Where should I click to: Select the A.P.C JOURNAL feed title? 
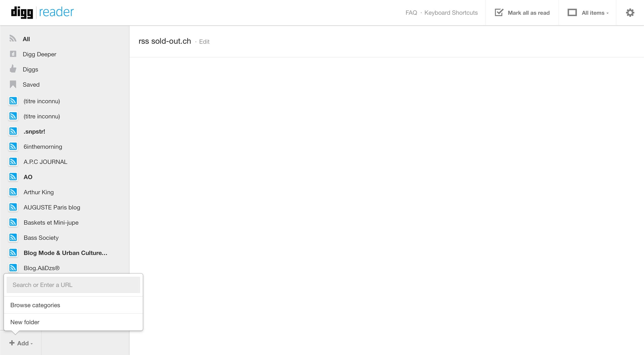(45, 162)
